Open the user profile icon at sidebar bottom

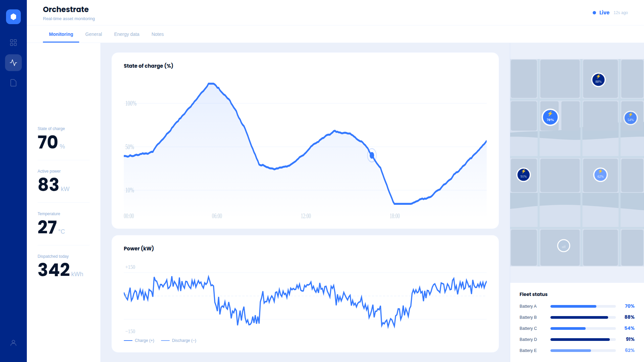tap(13, 342)
